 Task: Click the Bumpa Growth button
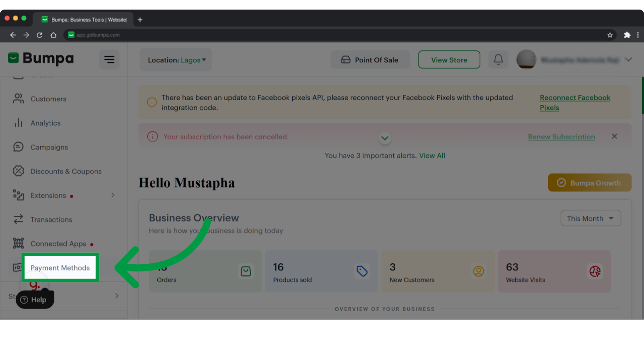(x=590, y=183)
